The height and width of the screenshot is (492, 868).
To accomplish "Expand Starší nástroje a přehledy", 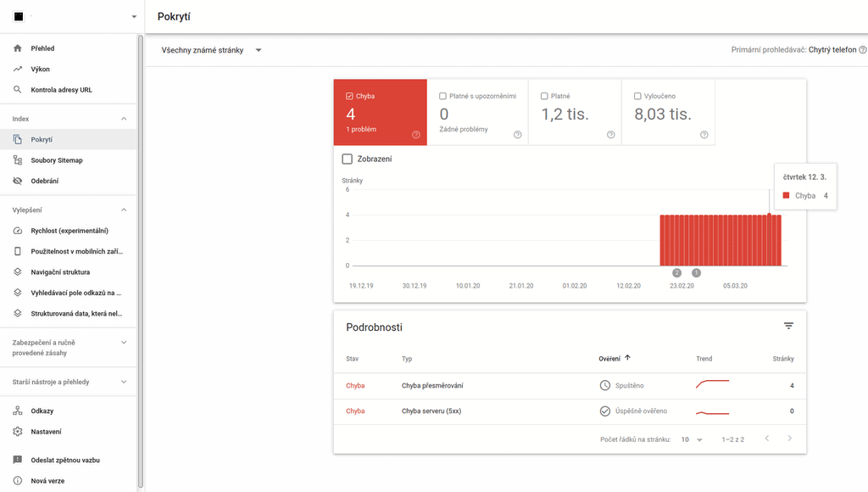I will coord(124,382).
